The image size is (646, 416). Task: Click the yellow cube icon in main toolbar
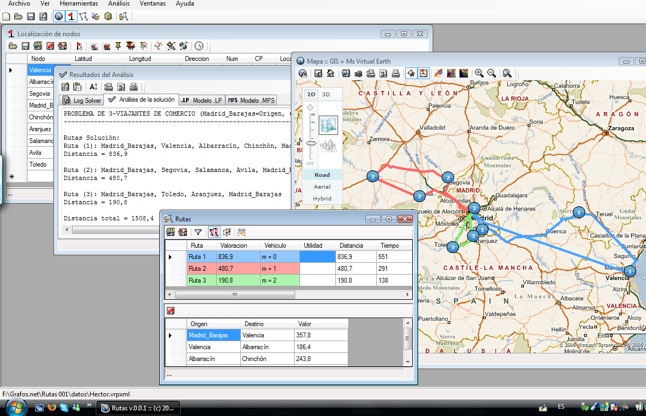[x=108, y=16]
